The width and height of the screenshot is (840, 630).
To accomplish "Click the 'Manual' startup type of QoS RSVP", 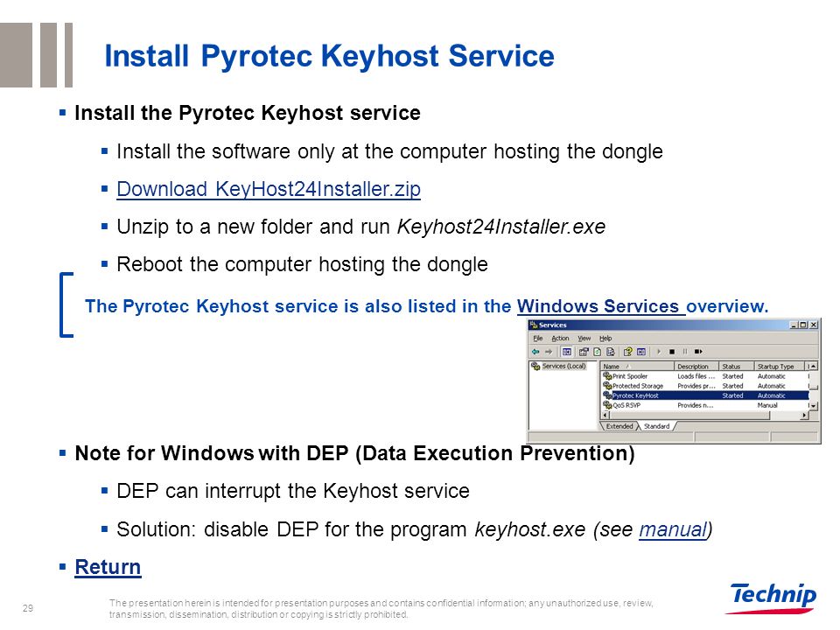I will pos(767,405).
